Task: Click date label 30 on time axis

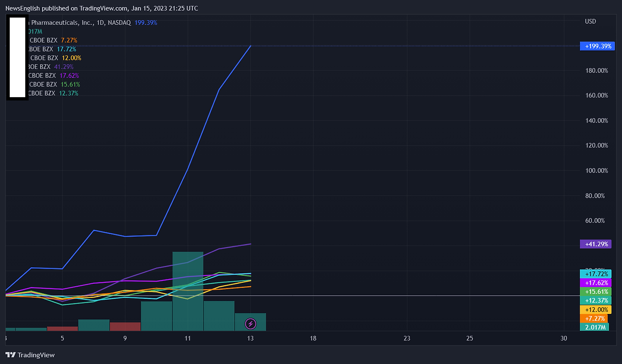Action: [564, 338]
